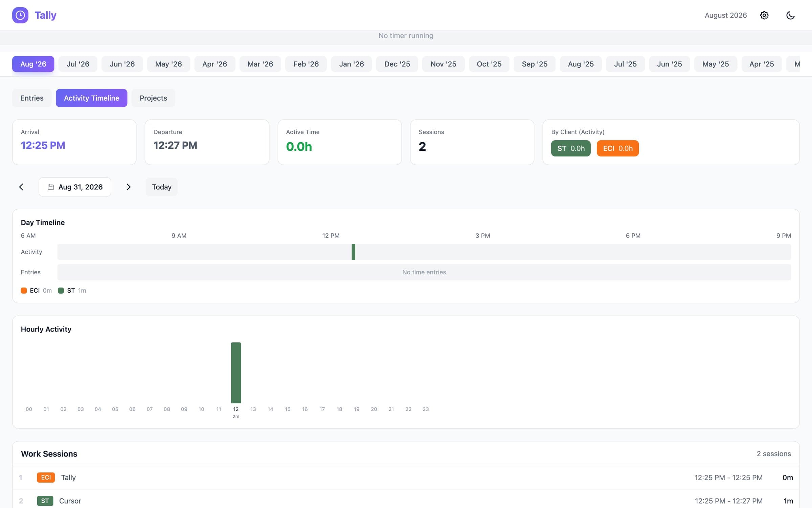Click the 'No time entries' row
This screenshot has height=508, width=812.
click(424, 272)
